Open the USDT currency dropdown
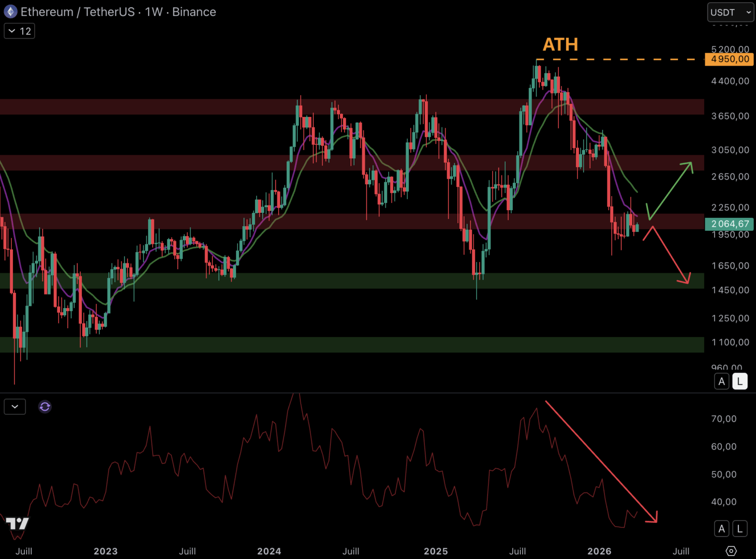The image size is (756, 559). point(730,12)
